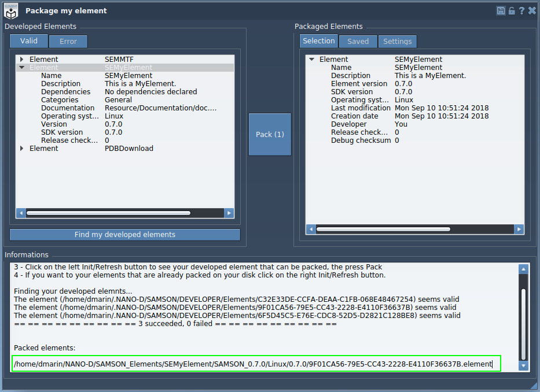The image size is (540, 392).
Task: Click the floppy disk save icon
Action: coord(500,10)
